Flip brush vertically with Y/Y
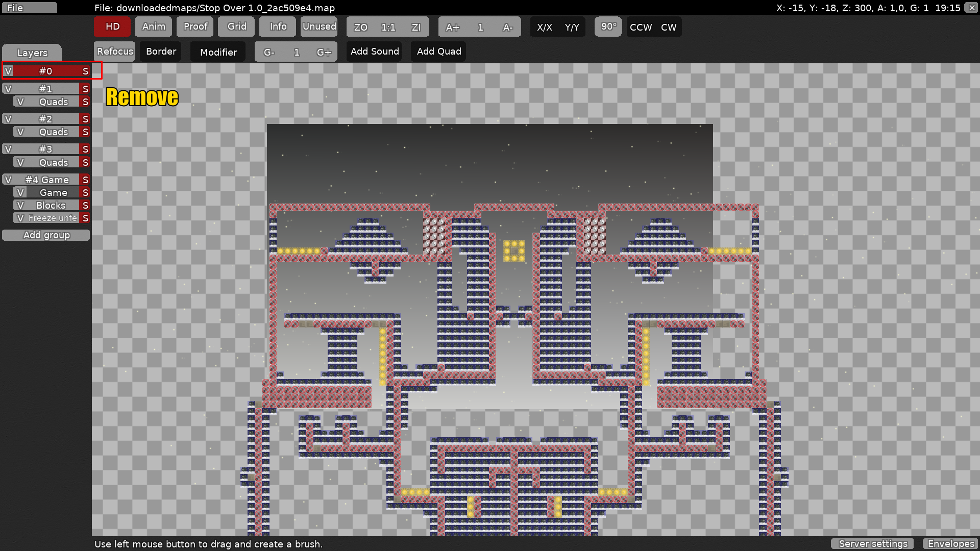Screen dimensions: 980x551 [x=572, y=27]
